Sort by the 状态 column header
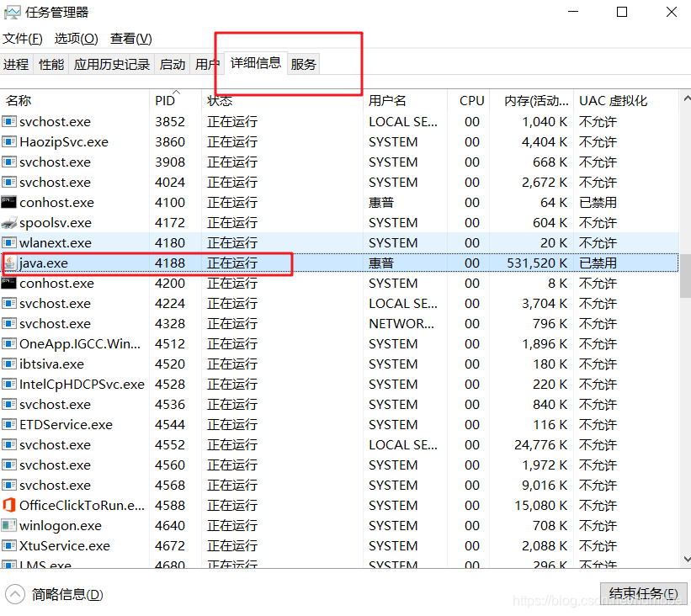691x616 pixels. pyautogui.click(x=282, y=100)
